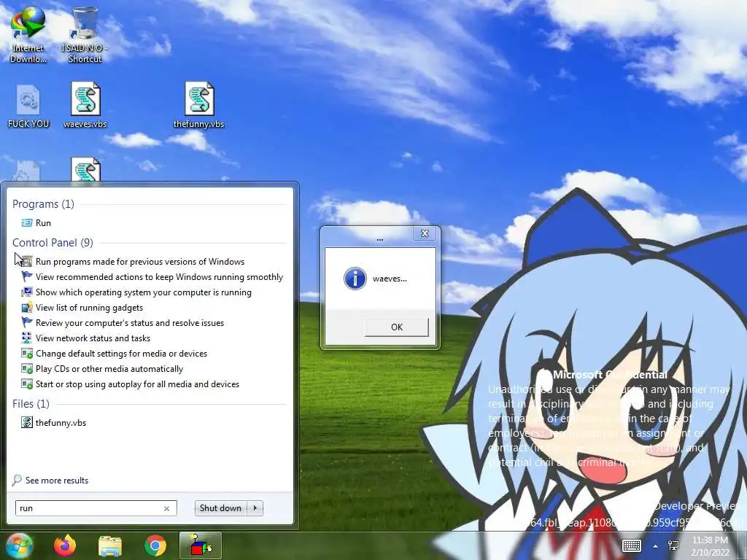Screen dimensions: 747x560
Task: Click the network icon beside View network status
Action: (27, 338)
